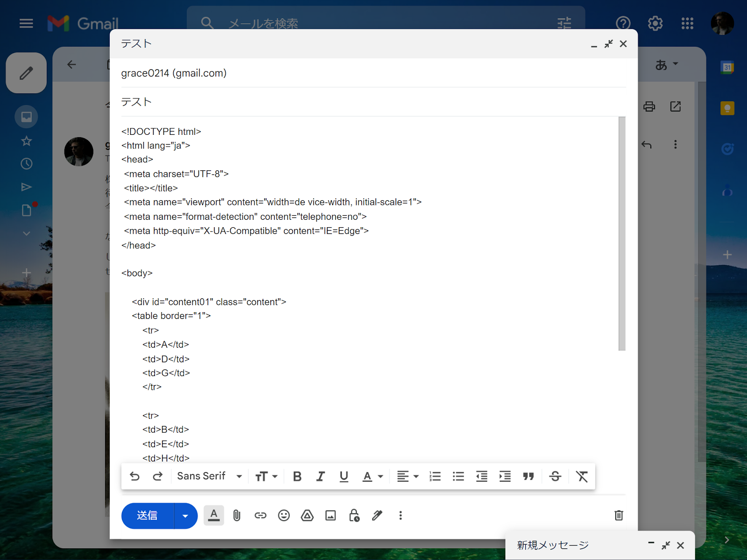Open Google Calendar side panel
This screenshot has height=560, width=747.
coord(727,68)
